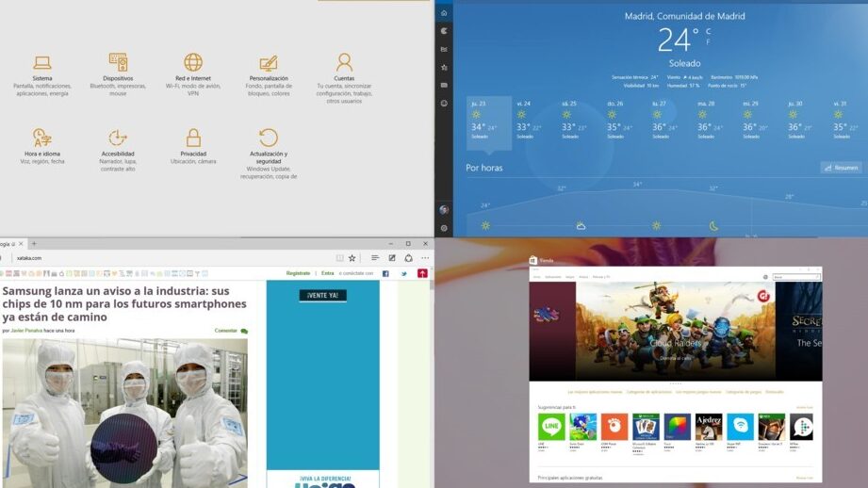This screenshot has width=868, height=488.
Task: Open new tab in Edge
Action: tap(34, 243)
